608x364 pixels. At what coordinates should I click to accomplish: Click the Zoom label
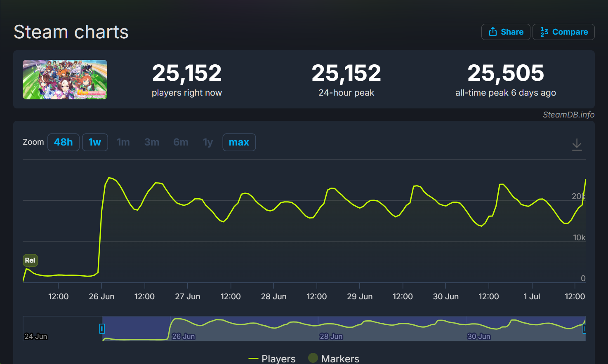pyautogui.click(x=33, y=142)
